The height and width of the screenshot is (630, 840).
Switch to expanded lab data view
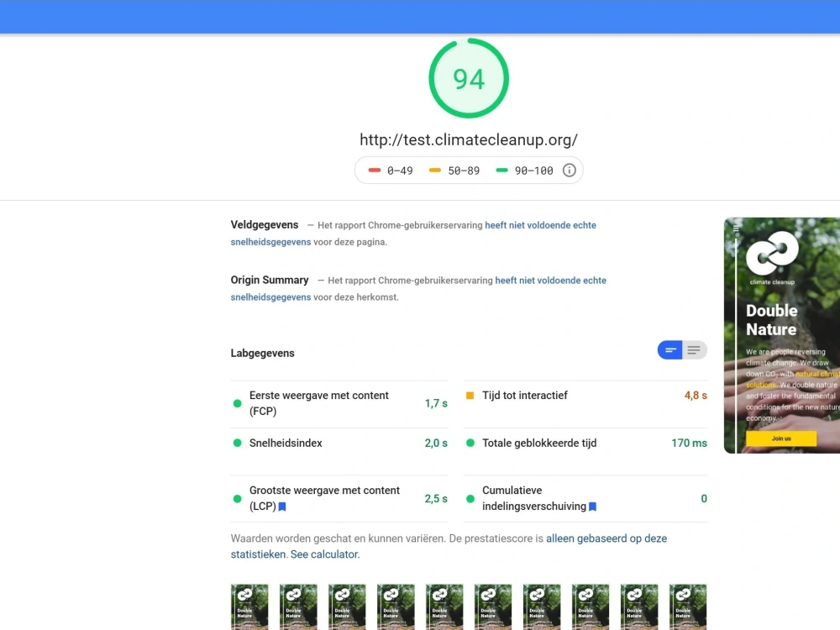pyautogui.click(x=695, y=350)
